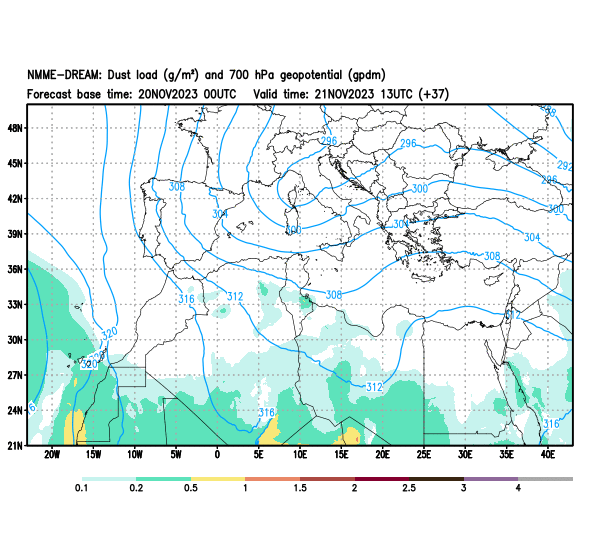Click the dark brown 2.5–3 legend color
The image size is (600, 550).
coord(436,479)
